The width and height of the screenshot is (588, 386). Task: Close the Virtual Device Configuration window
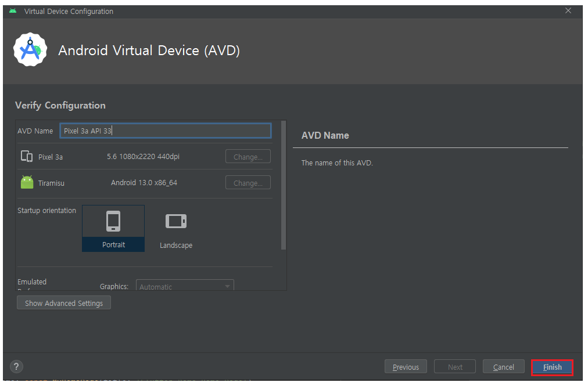(568, 11)
